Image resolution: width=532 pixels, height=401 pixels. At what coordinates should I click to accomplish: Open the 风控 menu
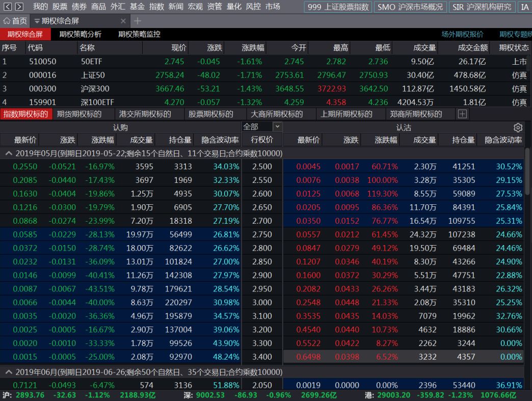[x=253, y=7]
